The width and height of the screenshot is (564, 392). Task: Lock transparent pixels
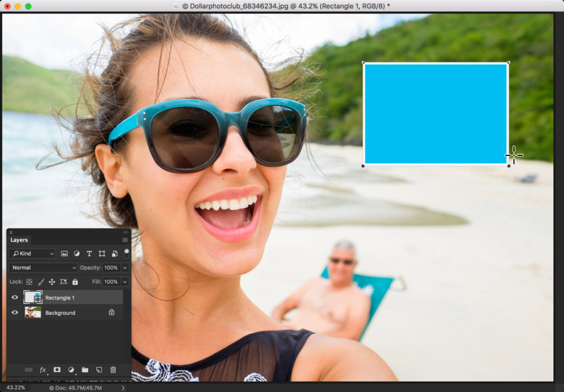(x=28, y=281)
